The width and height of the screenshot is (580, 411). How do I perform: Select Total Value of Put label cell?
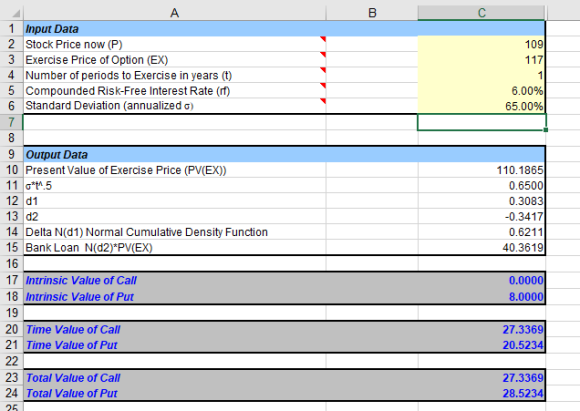175,393
